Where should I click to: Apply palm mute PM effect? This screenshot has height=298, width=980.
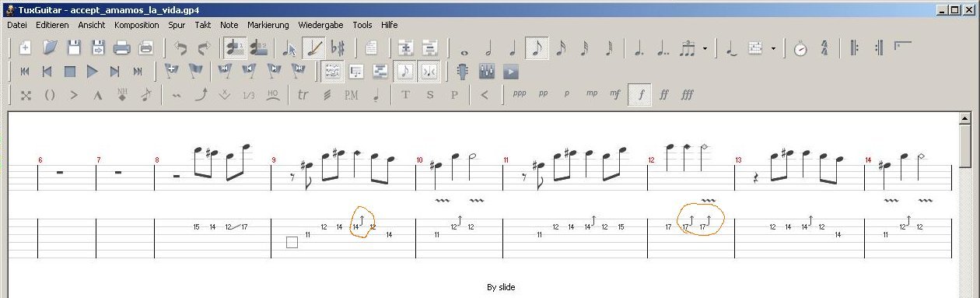352,95
